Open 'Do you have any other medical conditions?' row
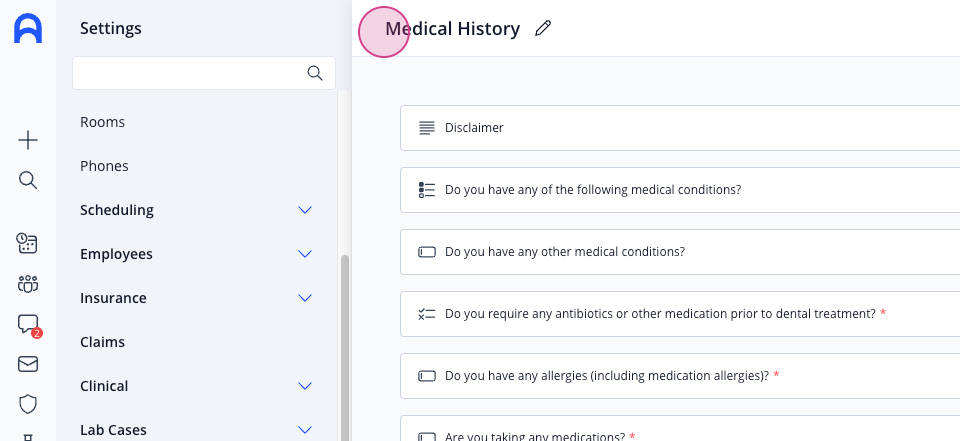960x441 pixels. click(680, 252)
